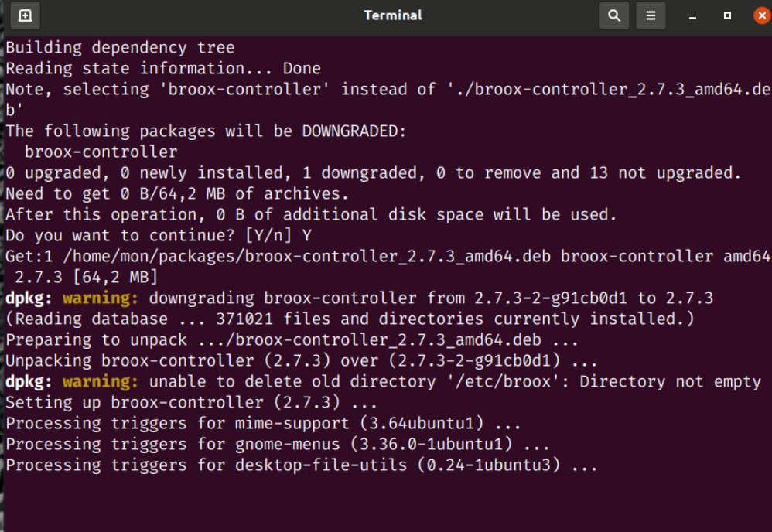Click the Terminal title in header bar

click(393, 15)
